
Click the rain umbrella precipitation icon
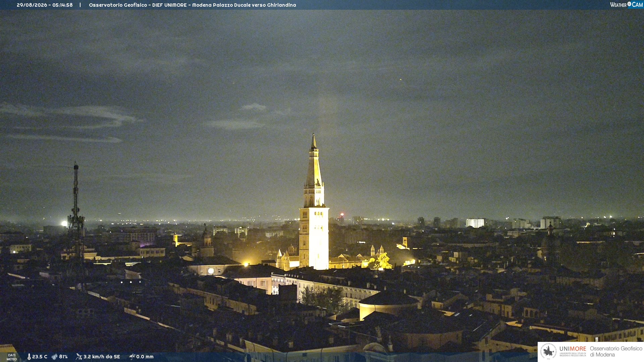click(132, 357)
